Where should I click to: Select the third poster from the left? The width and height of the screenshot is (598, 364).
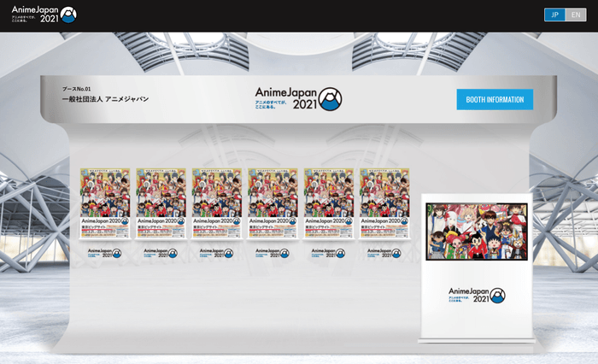coord(217,203)
